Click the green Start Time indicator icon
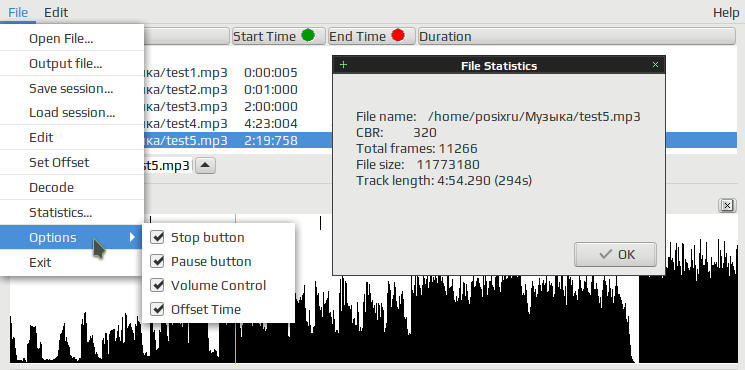 (308, 36)
